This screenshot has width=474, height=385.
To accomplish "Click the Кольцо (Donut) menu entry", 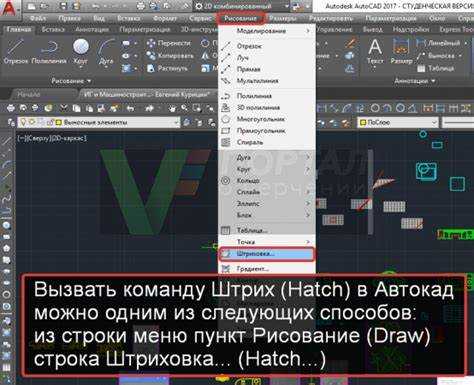I will [267, 180].
